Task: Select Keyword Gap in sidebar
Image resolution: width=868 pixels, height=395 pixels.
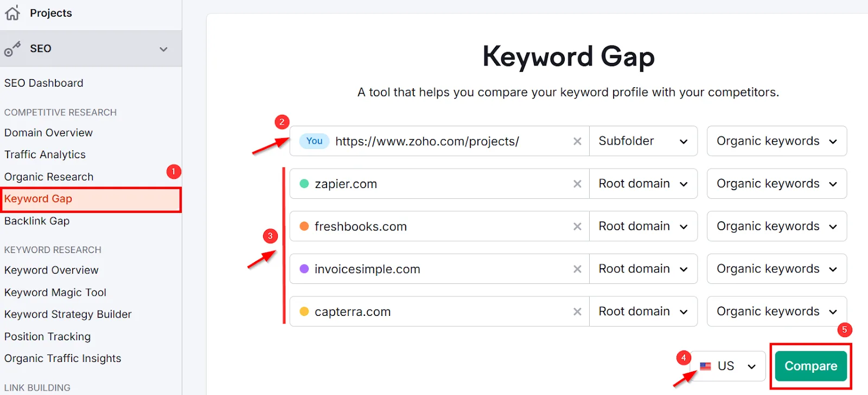Action: [91, 199]
